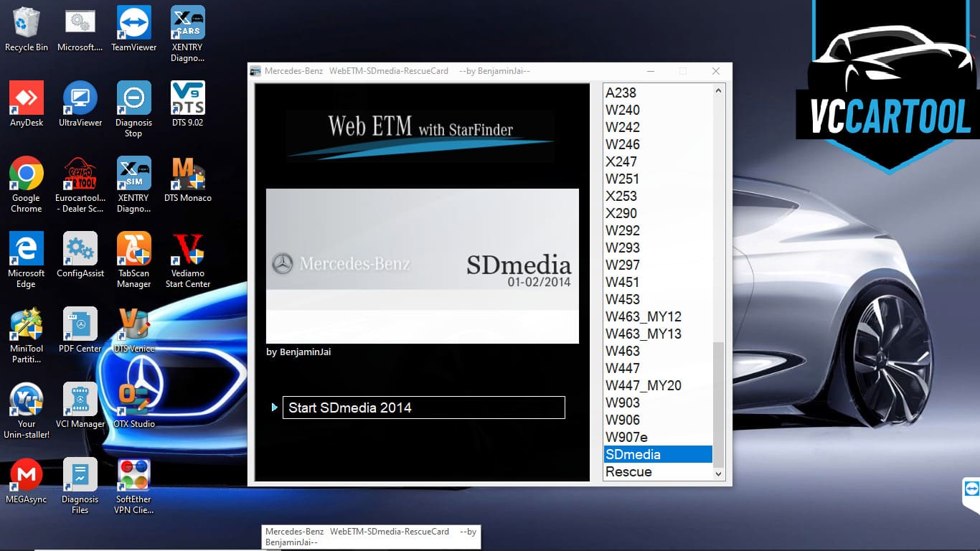The height and width of the screenshot is (551, 980).
Task: Select W242 in the model list
Action: tap(658, 127)
